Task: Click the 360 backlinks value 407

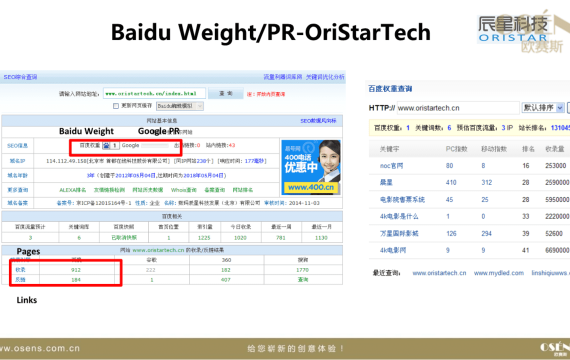Action: (226, 280)
